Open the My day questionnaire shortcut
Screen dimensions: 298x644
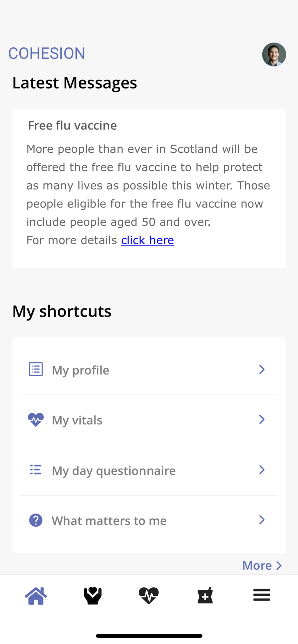coord(149,470)
